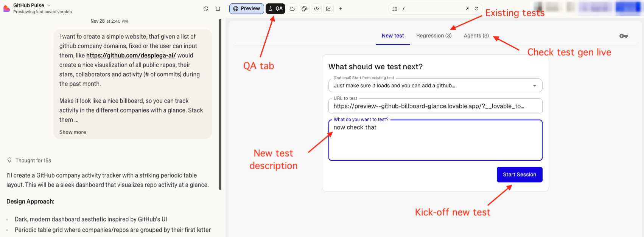Viewport: 644px width, 237px height.
Task: Click the Periodic table grid bullet text
Action: click(x=113, y=230)
